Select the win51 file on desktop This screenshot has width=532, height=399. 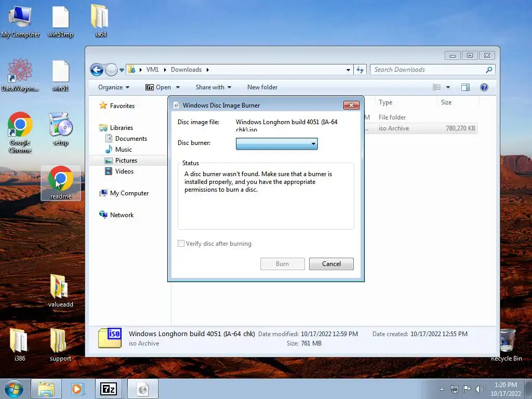coord(60,75)
